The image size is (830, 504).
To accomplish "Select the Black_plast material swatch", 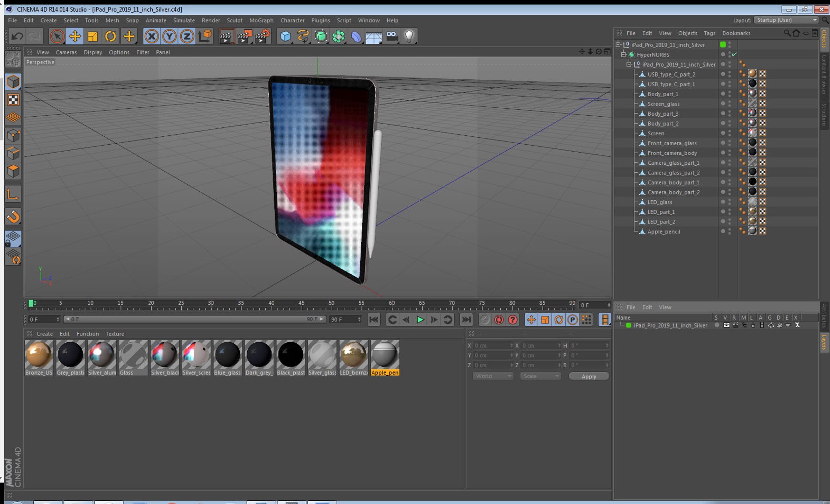I will [x=291, y=358].
